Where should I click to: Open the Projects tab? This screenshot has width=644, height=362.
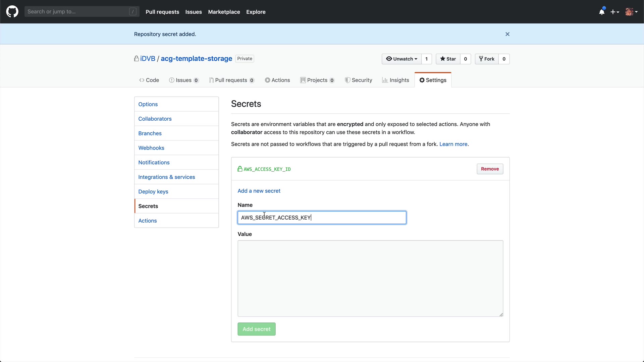click(317, 80)
